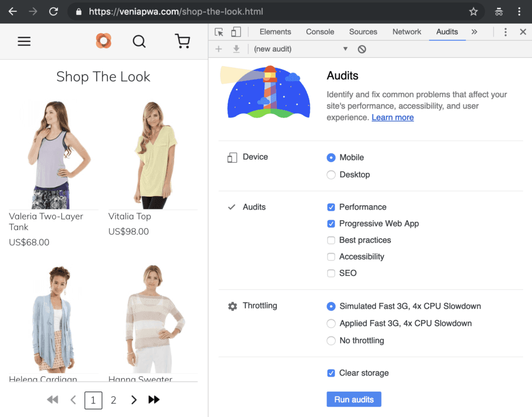Reload the page in the browser
Viewport: 532px width, 417px height.
point(53,11)
